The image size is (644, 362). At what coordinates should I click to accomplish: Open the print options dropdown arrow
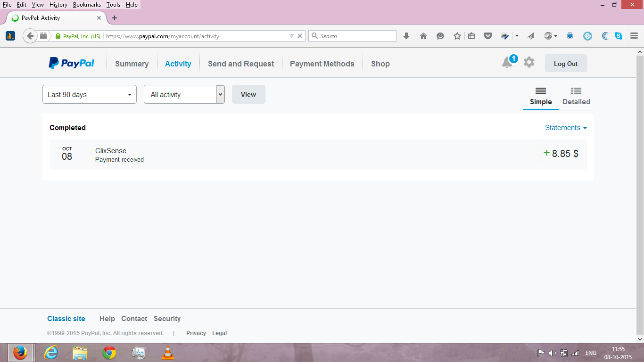(517, 36)
